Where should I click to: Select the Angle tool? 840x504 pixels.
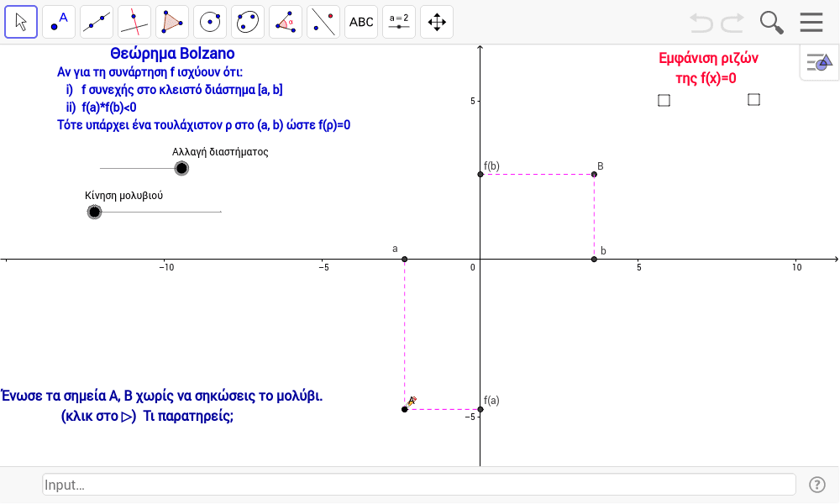click(x=286, y=22)
